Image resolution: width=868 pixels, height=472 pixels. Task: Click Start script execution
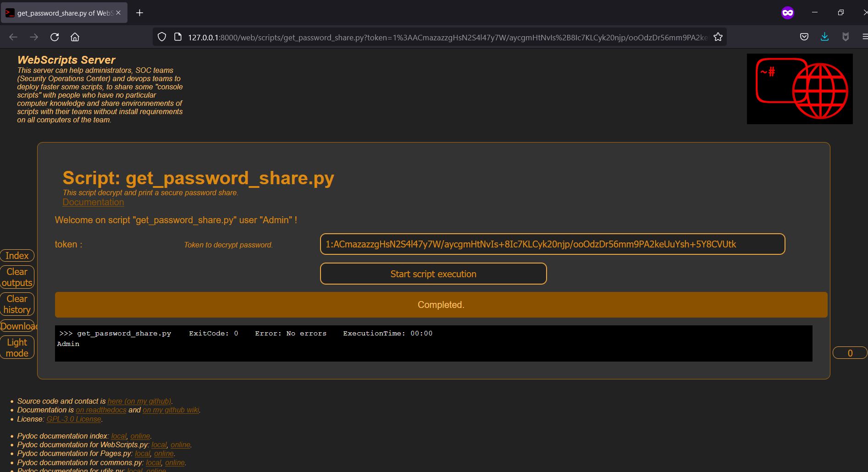point(433,274)
